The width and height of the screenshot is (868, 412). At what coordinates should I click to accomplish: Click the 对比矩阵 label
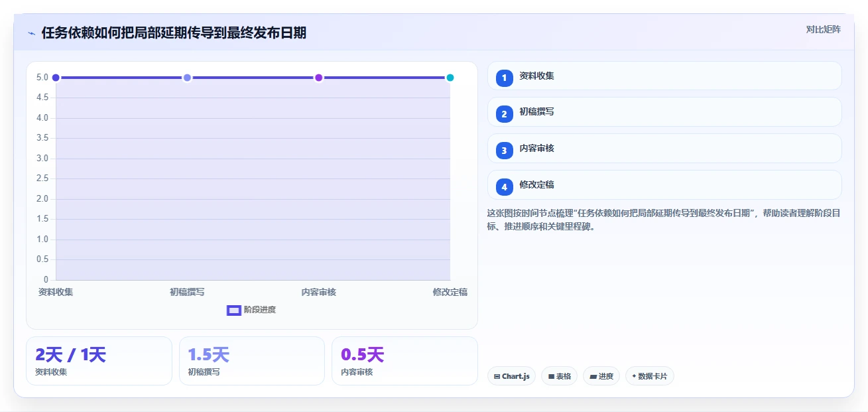(x=823, y=29)
